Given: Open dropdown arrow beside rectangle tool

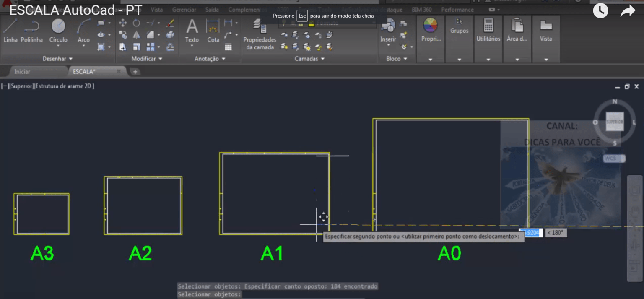Looking at the screenshot, I should click(109, 23).
